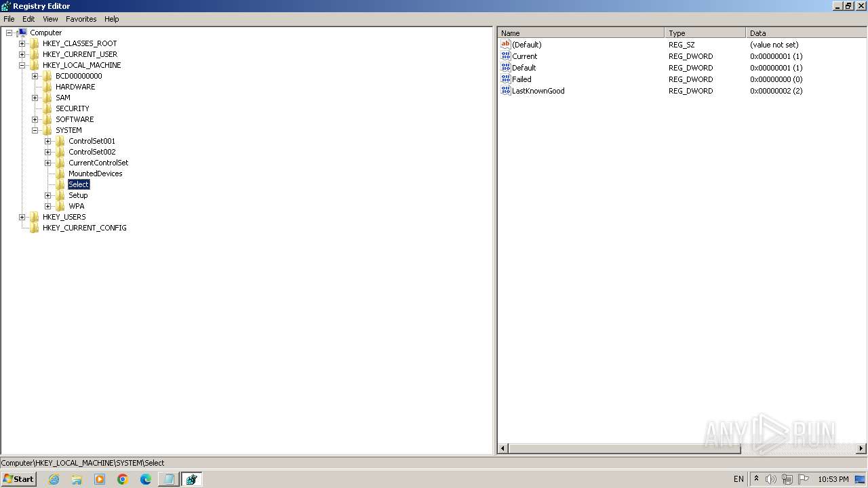The width and height of the screenshot is (868, 488).
Task: Click the volume speaker tray icon
Action: [771, 479]
